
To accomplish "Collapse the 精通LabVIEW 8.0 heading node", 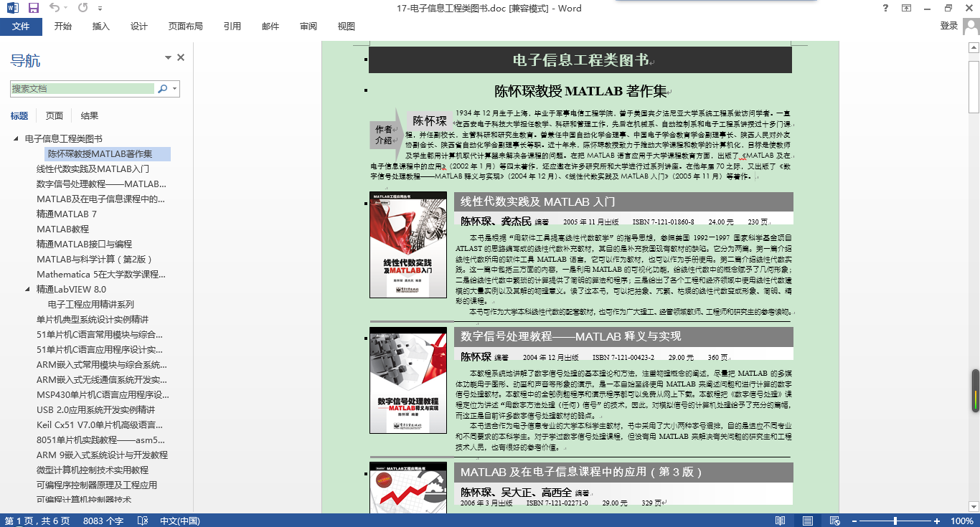I will [28, 289].
